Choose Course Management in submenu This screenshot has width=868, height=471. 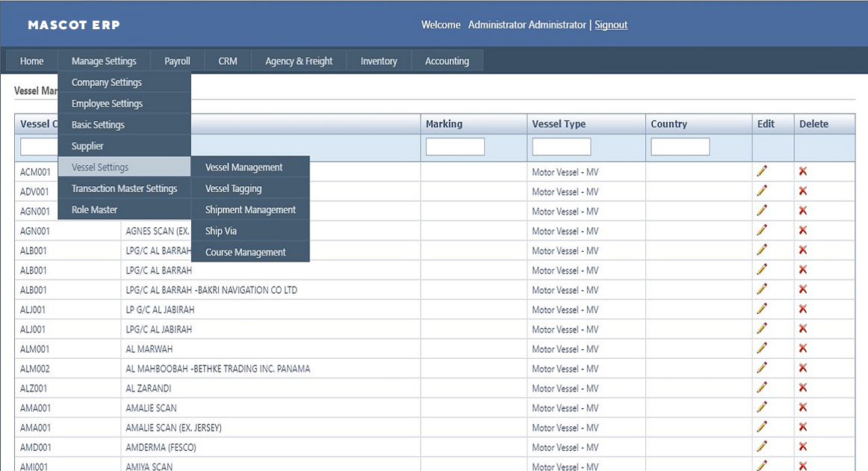click(245, 253)
